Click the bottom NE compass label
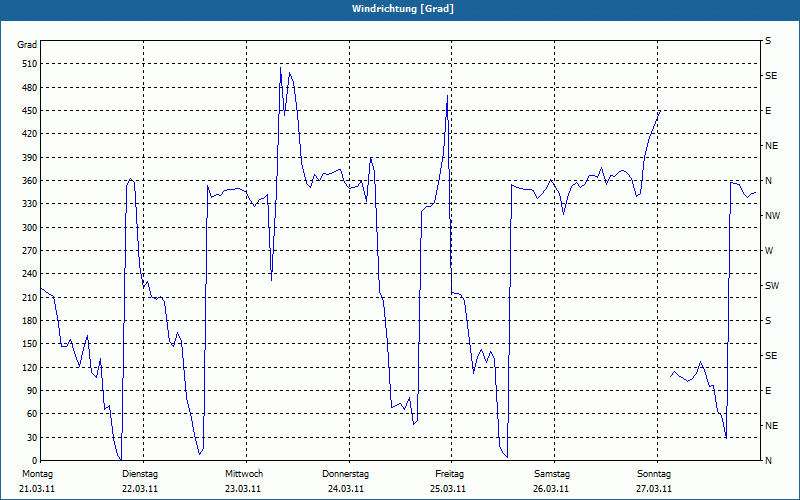This screenshot has width=800, height=500. [771, 426]
